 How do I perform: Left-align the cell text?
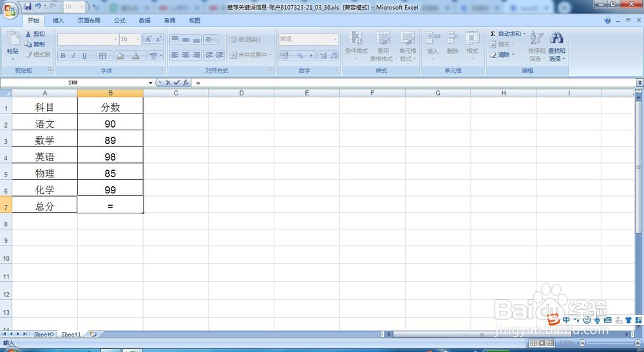pyautogui.click(x=175, y=55)
